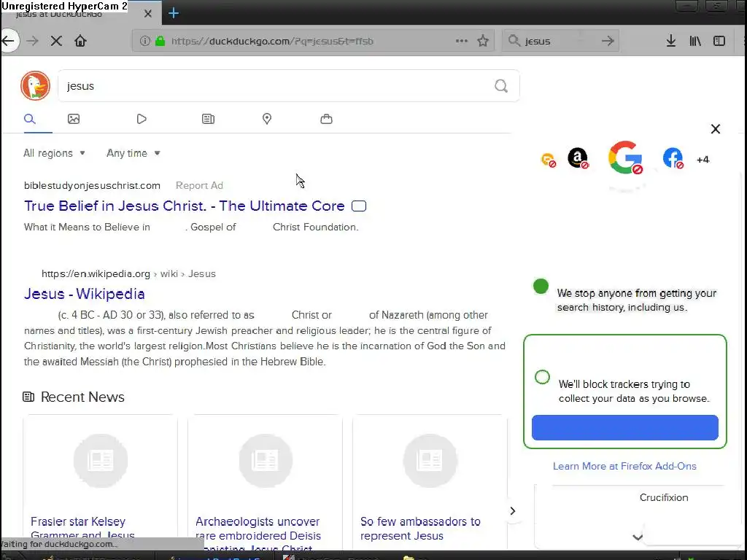Click the Crucifixion label in the info box
Image resolution: width=747 pixels, height=560 pixels.
click(x=664, y=497)
